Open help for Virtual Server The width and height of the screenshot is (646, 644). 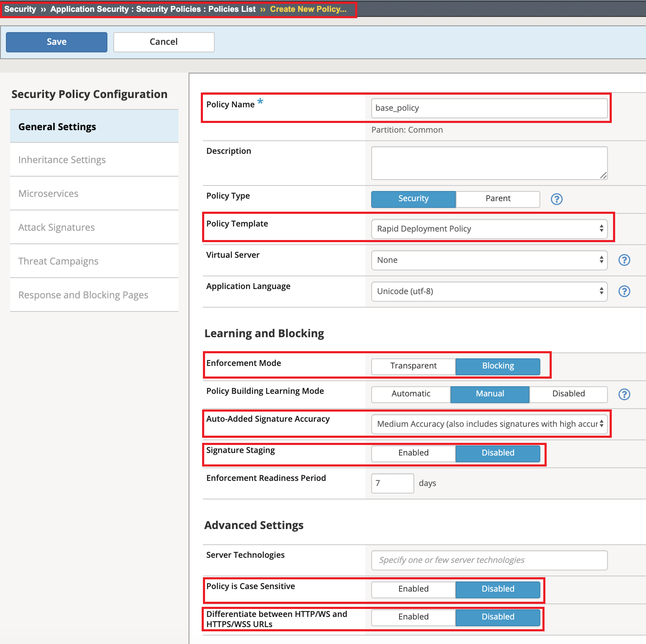click(624, 260)
